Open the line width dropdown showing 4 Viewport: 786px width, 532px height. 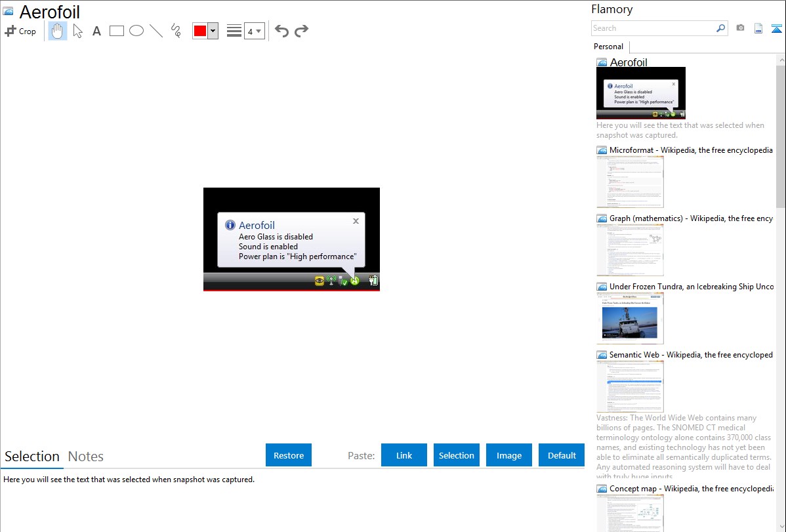pyautogui.click(x=255, y=31)
